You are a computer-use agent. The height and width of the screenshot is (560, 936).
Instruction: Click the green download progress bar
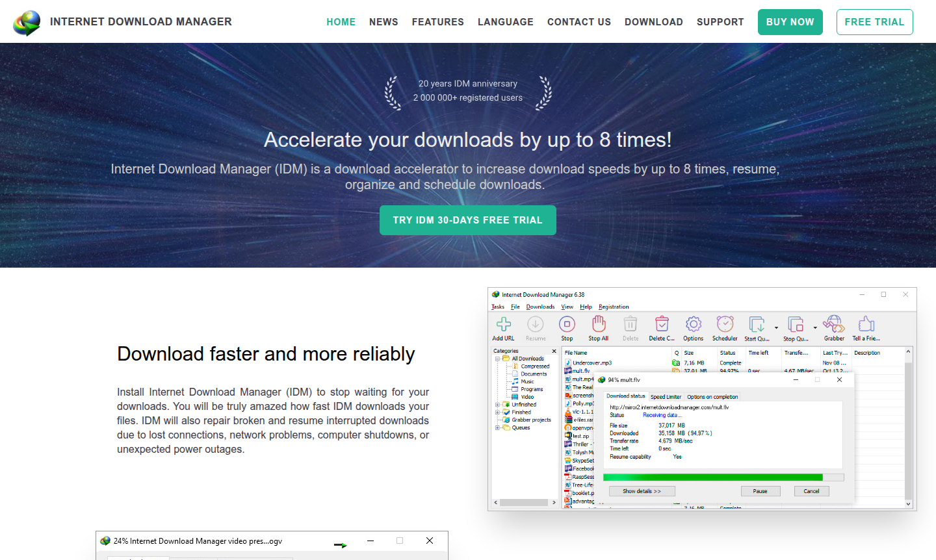(x=712, y=477)
